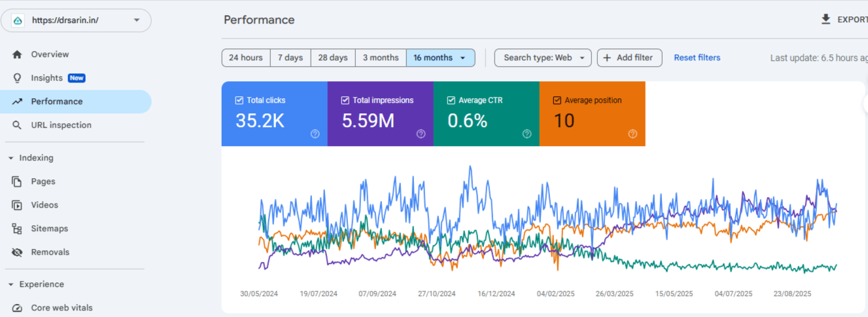868x317 pixels.
Task: Click the Videos icon in sidebar
Action: (17, 205)
